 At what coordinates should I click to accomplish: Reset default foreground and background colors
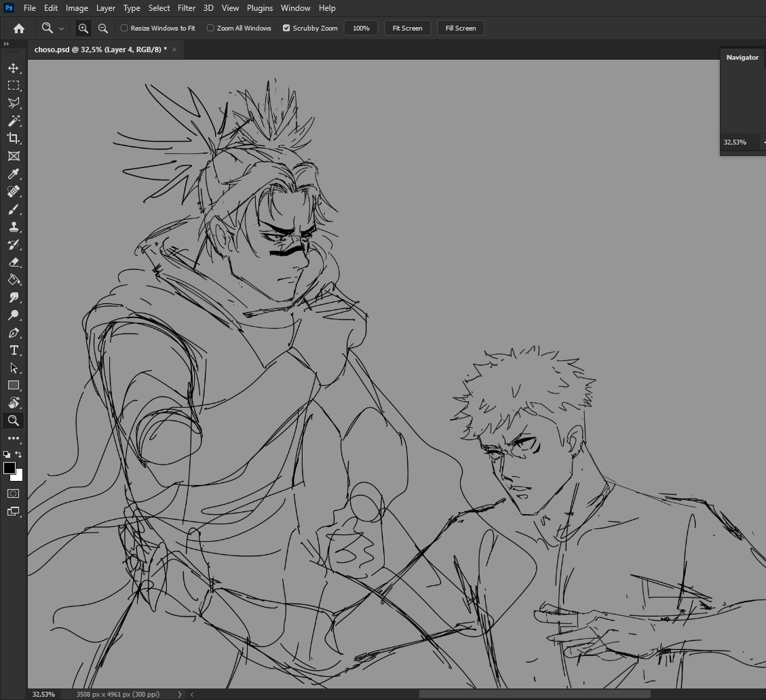click(x=6, y=454)
